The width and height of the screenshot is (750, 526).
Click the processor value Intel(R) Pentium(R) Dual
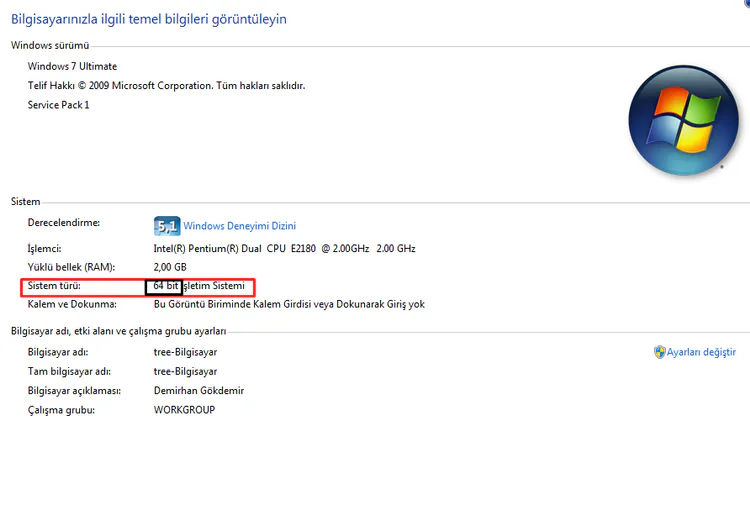click(x=284, y=249)
